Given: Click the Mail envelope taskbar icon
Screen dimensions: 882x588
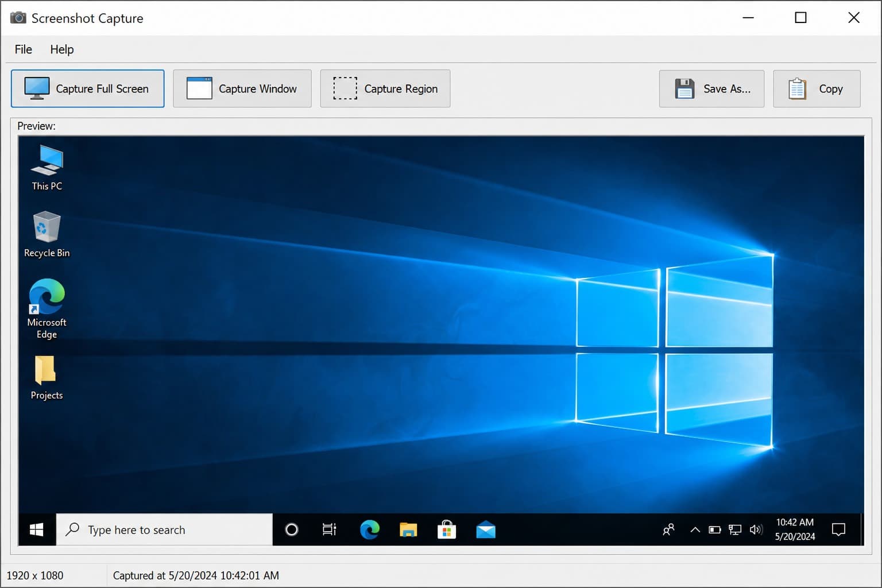Looking at the screenshot, I should click(486, 529).
